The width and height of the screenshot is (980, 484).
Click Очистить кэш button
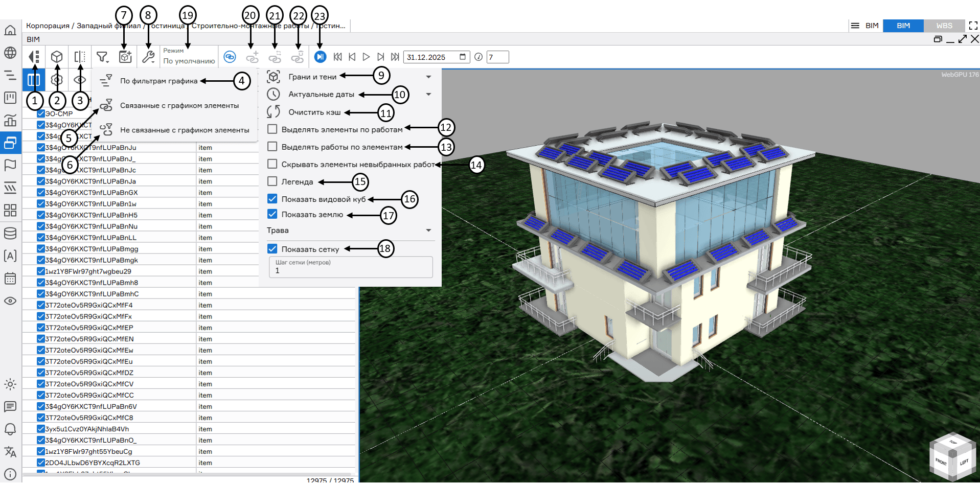[314, 112]
